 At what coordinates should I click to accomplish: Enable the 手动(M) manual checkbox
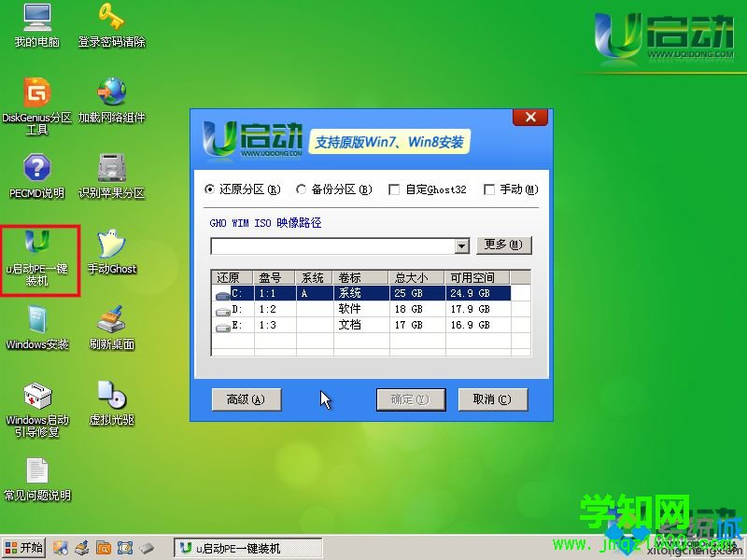pos(490,189)
